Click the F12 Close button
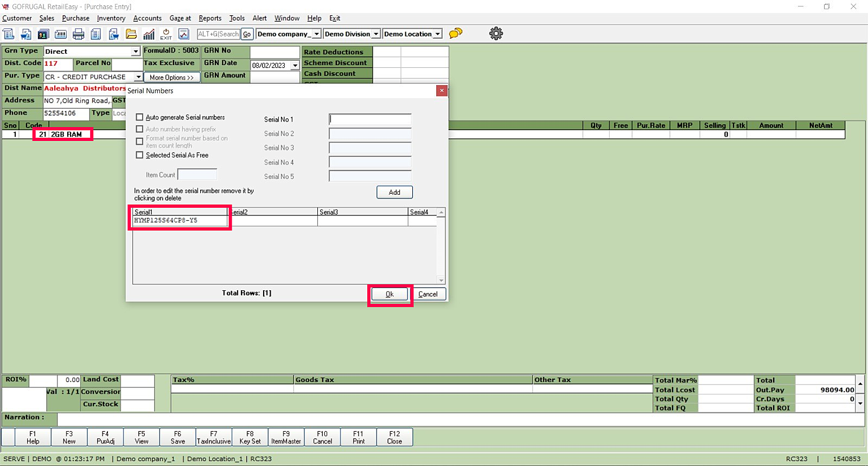 click(x=394, y=437)
